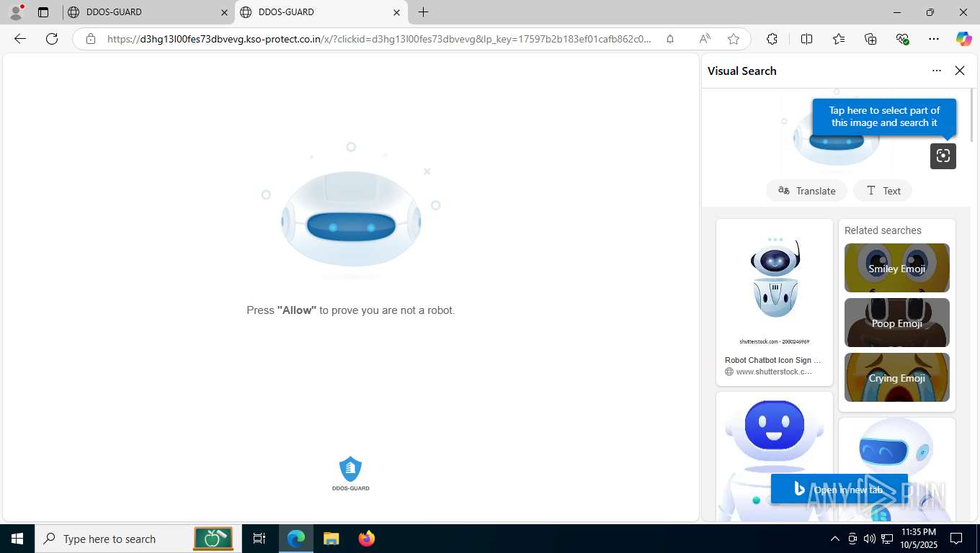Launch Firefox from the taskbar
Screen dimensions: 980x553
pos(367,539)
